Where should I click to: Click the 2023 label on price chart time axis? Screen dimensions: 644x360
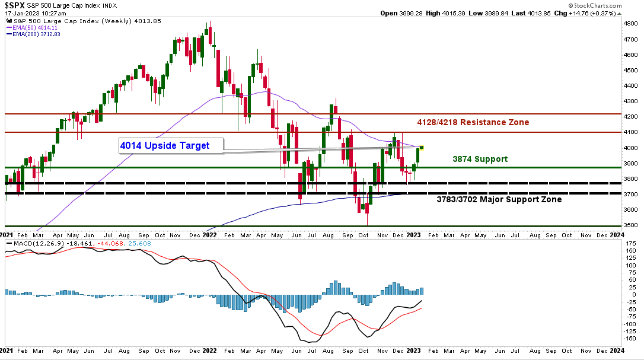tap(413, 235)
